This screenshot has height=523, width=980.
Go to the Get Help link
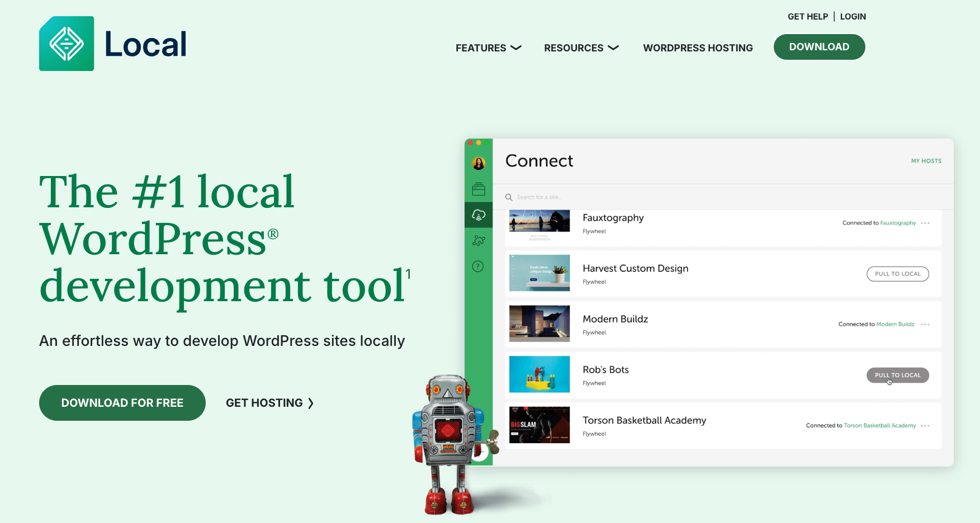[x=807, y=17]
